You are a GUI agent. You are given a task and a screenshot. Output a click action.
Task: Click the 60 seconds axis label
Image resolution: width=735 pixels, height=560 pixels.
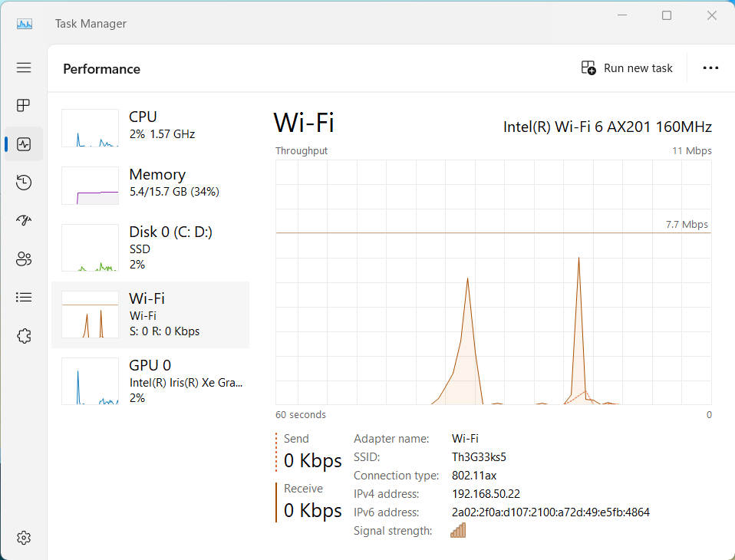coord(301,415)
